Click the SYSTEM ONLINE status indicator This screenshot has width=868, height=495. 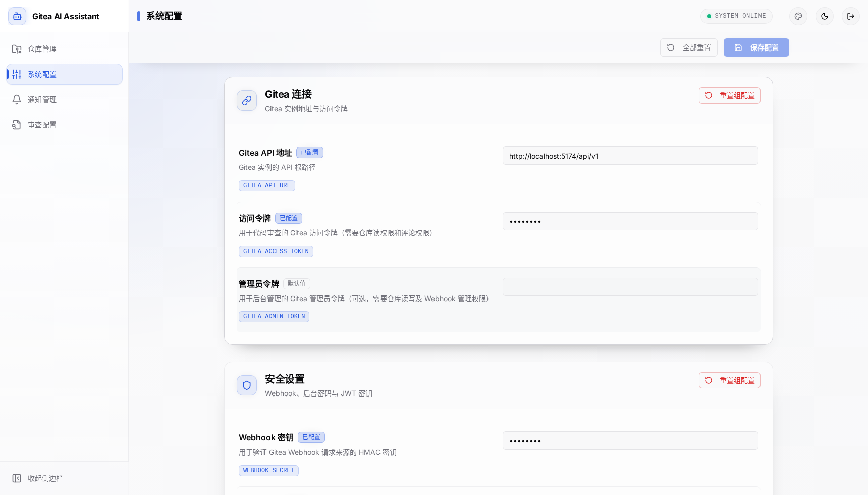[x=736, y=16]
